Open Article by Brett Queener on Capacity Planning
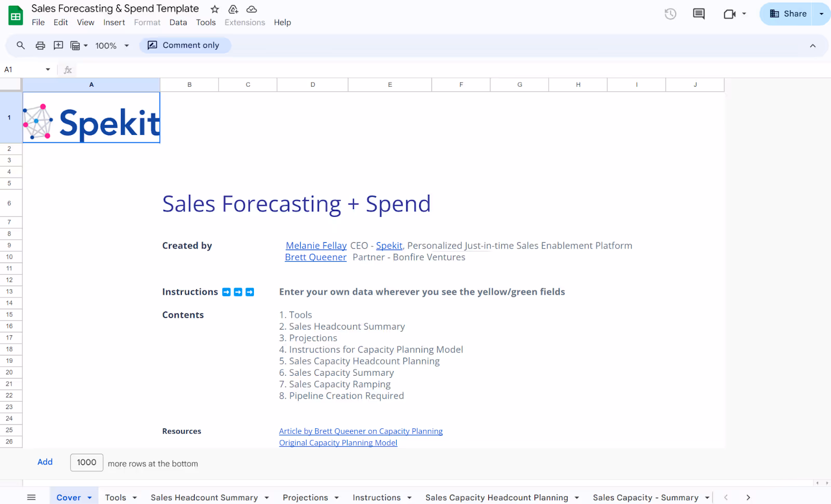The height and width of the screenshot is (504, 831). tap(361, 431)
